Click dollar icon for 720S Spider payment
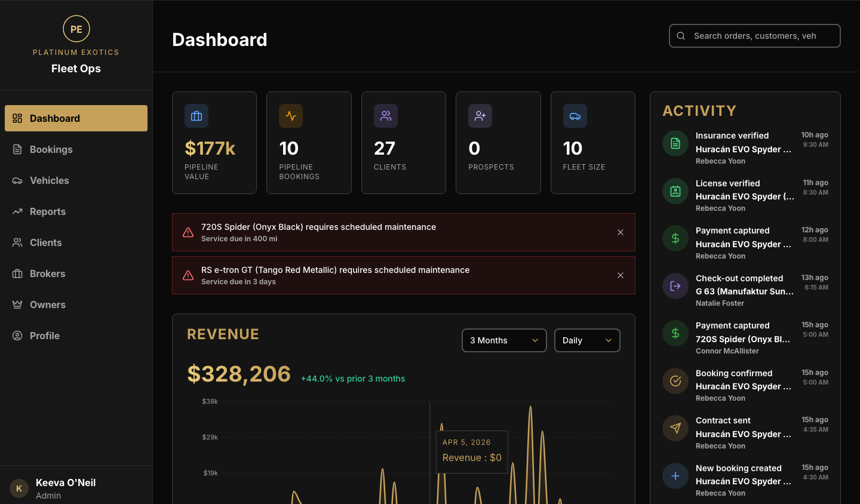 pos(675,333)
